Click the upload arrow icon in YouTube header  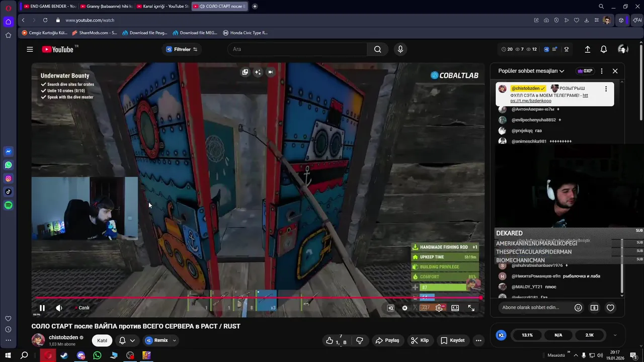click(x=587, y=49)
